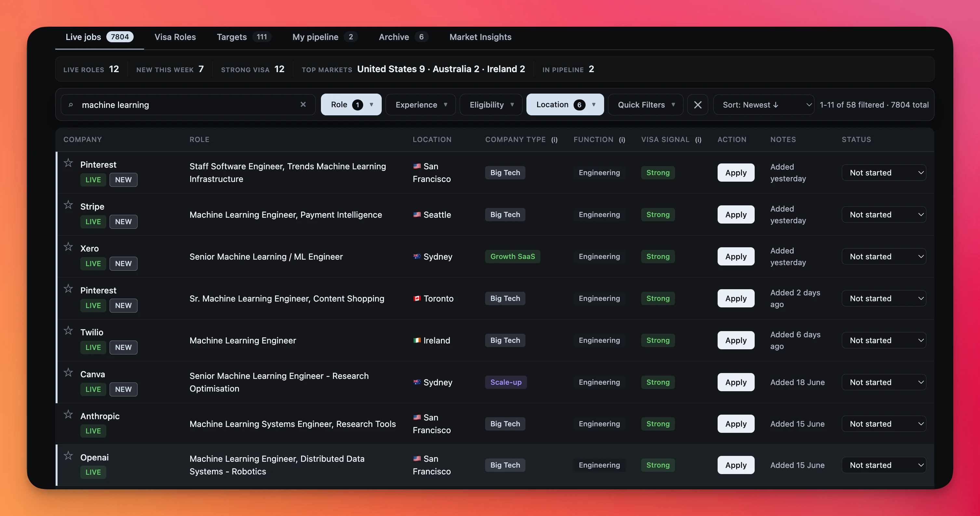The image size is (980, 516).
Task: Open the Eligibility filter dropdown
Action: click(x=491, y=105)
